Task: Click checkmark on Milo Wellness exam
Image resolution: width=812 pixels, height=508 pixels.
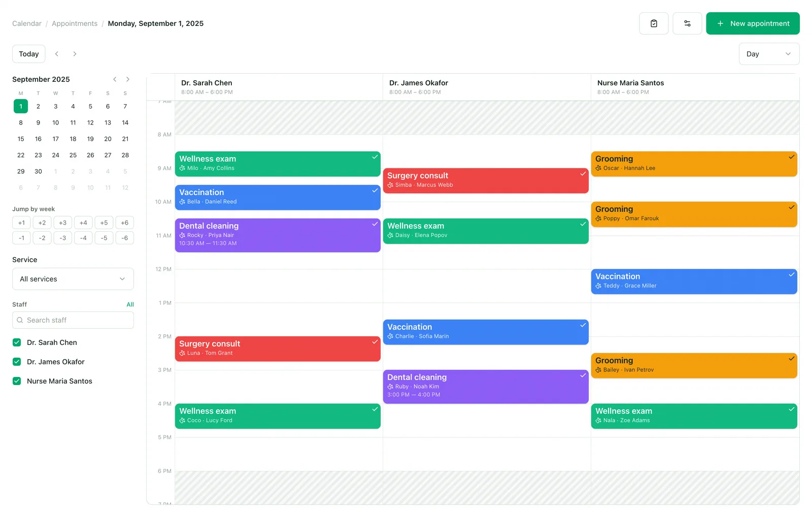Action: click(375, 157)
